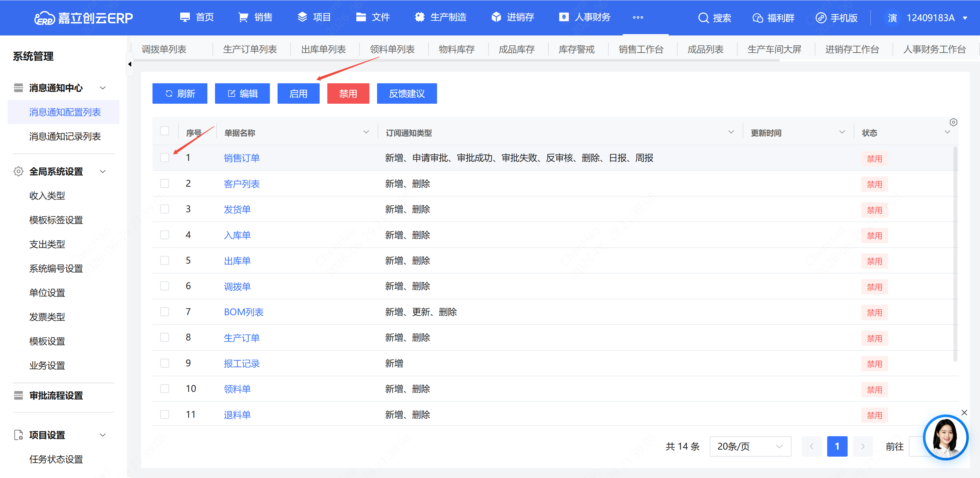Go to next page arrow
The image size is (980, 478).
point(863,446)
